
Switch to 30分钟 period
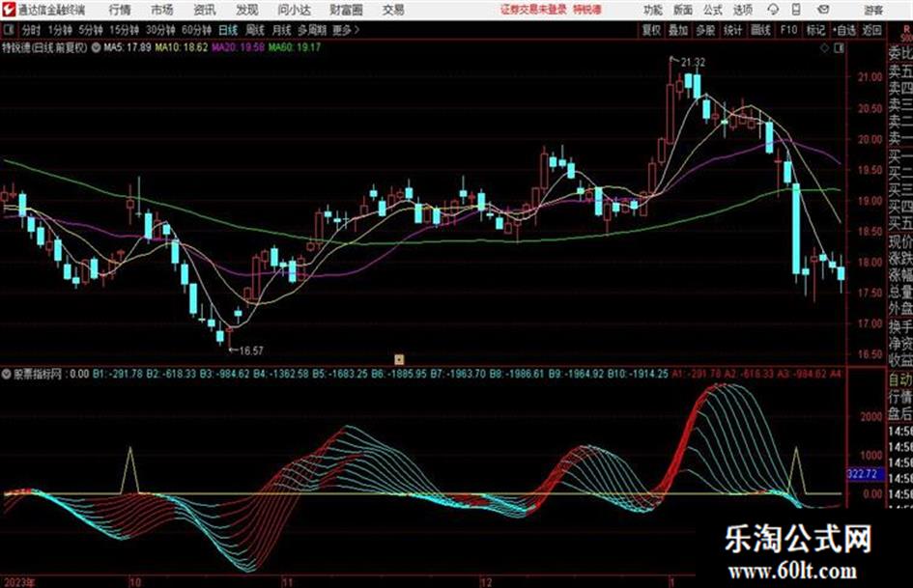(x=160, y=30)
